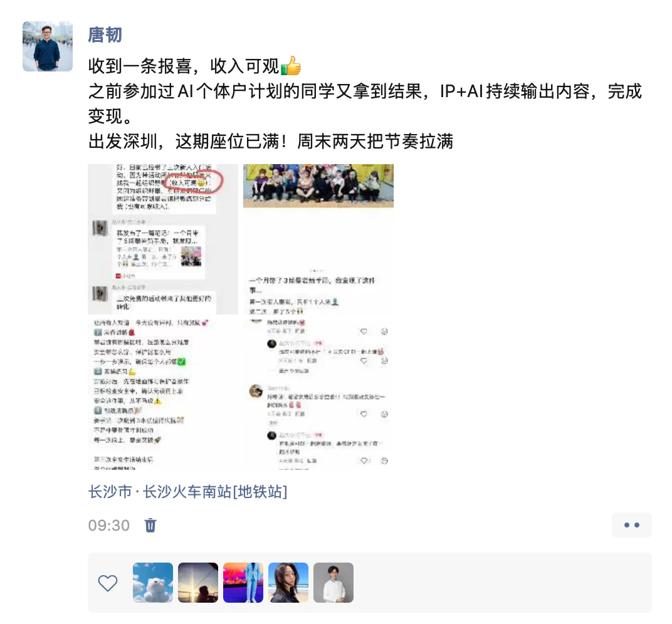Open polar bear liker avatar
The width and height of the screenshot is (672, 624).
tap(153, 583)
